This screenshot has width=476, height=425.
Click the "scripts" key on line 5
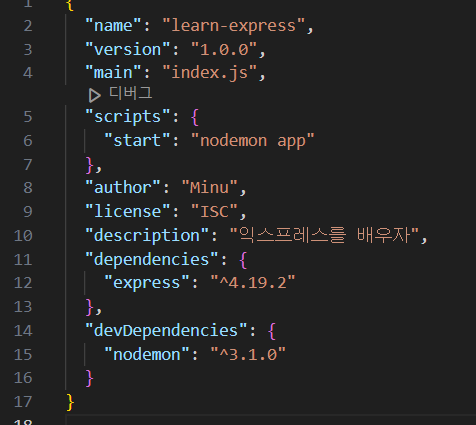128,117
